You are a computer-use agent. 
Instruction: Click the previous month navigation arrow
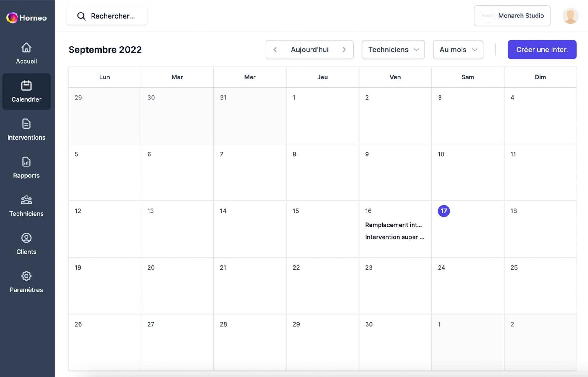point(275,49)
